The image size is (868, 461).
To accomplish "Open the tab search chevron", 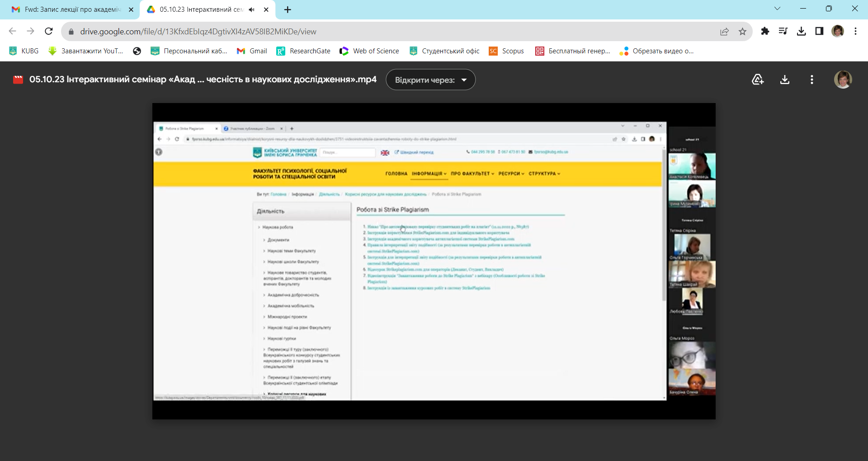I will pyautogui.click(x=777, y=9).
